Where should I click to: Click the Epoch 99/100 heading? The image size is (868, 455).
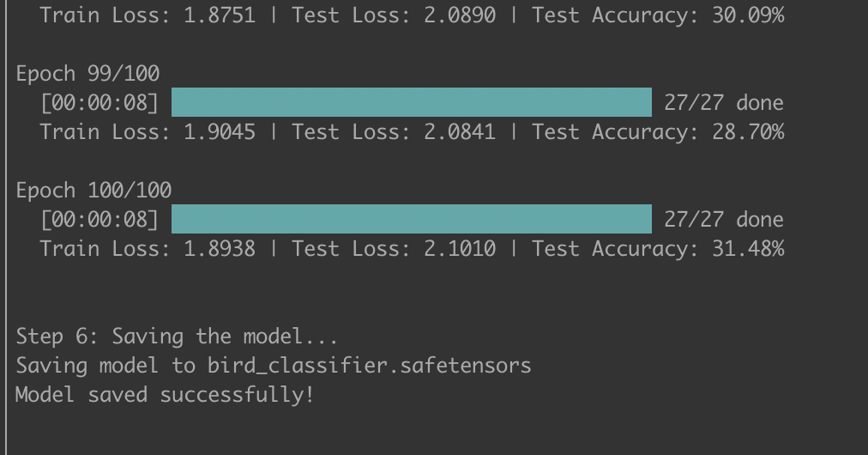click(x=87, y=74)
